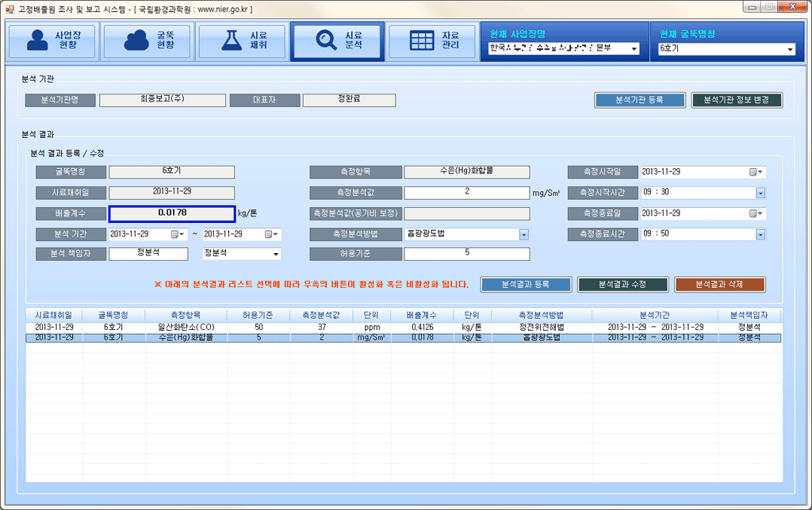Click the 측정분석값 input field

pyautogui.click(x=466, y=193)
